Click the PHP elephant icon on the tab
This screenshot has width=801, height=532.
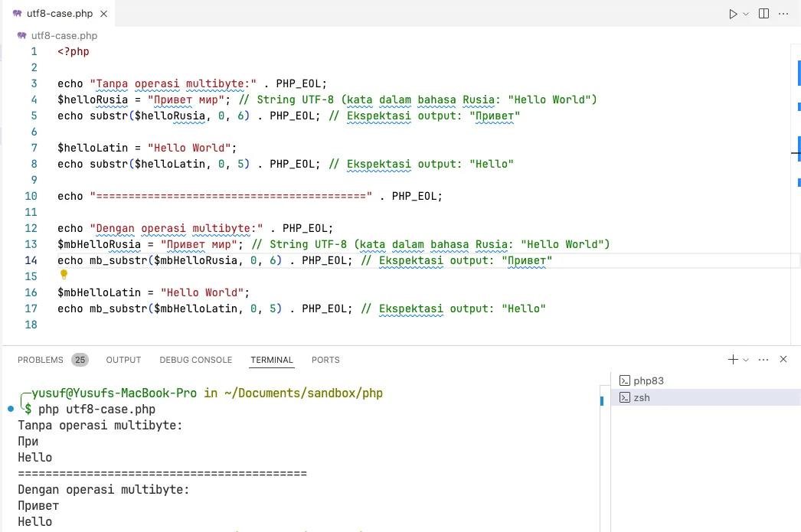18,14
